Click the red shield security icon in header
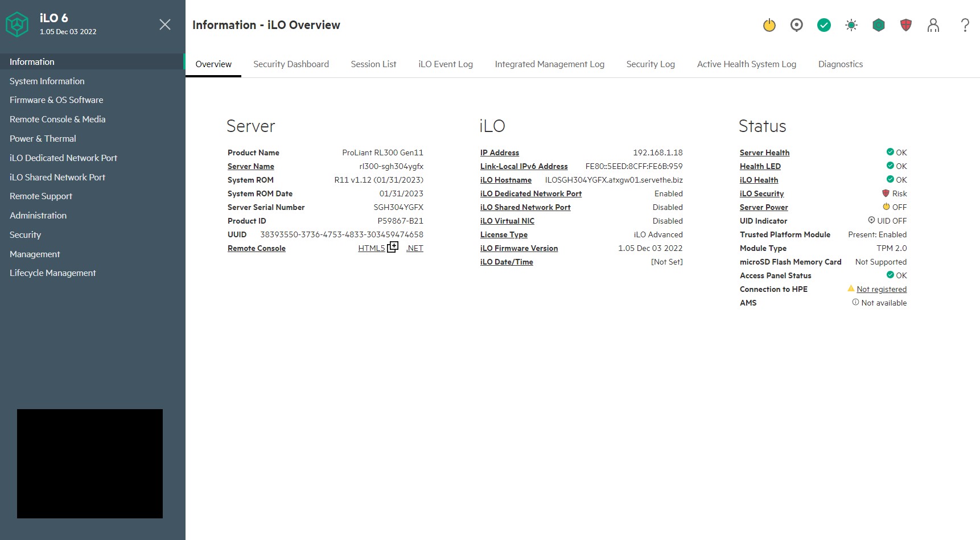 pos(906,25)
